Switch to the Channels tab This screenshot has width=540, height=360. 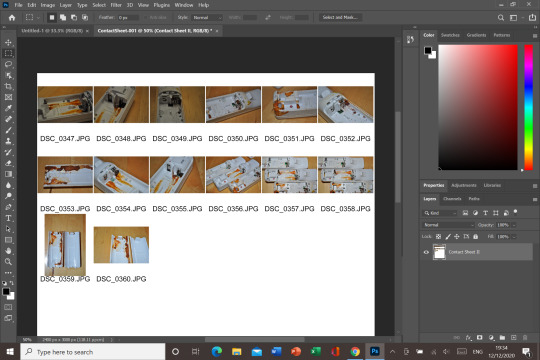click(452, 199)
